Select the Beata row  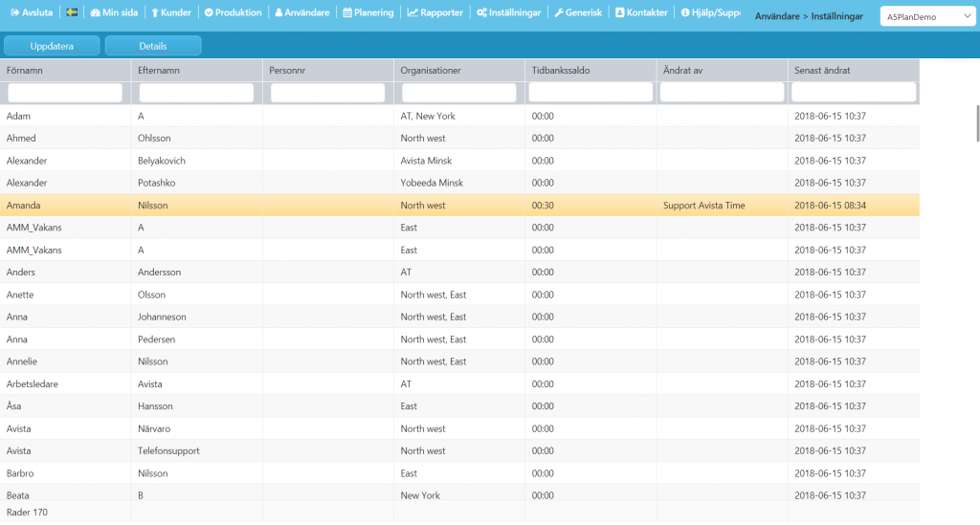(x=459, y=494)
